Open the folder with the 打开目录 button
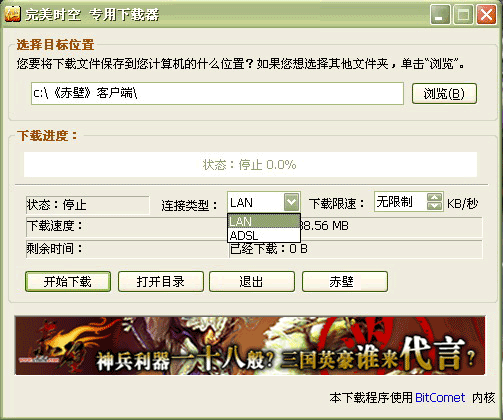503x420 pixels. pos(161,282)
